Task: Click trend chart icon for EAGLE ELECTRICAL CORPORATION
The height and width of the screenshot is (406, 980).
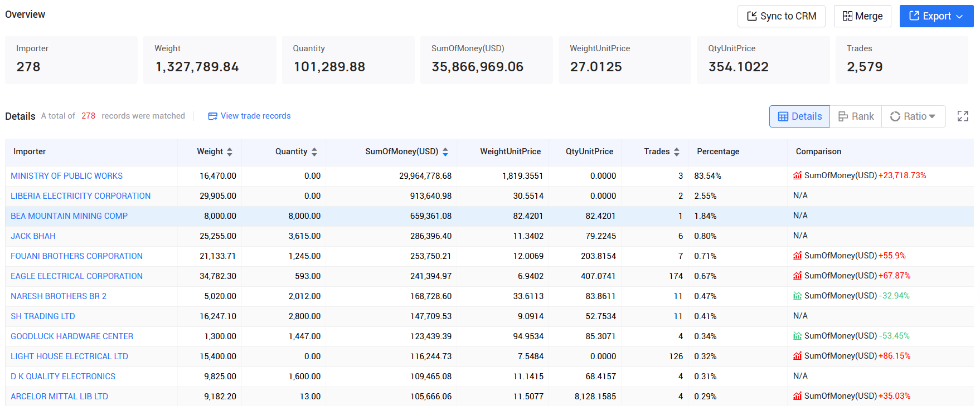Action: (798, 276)
